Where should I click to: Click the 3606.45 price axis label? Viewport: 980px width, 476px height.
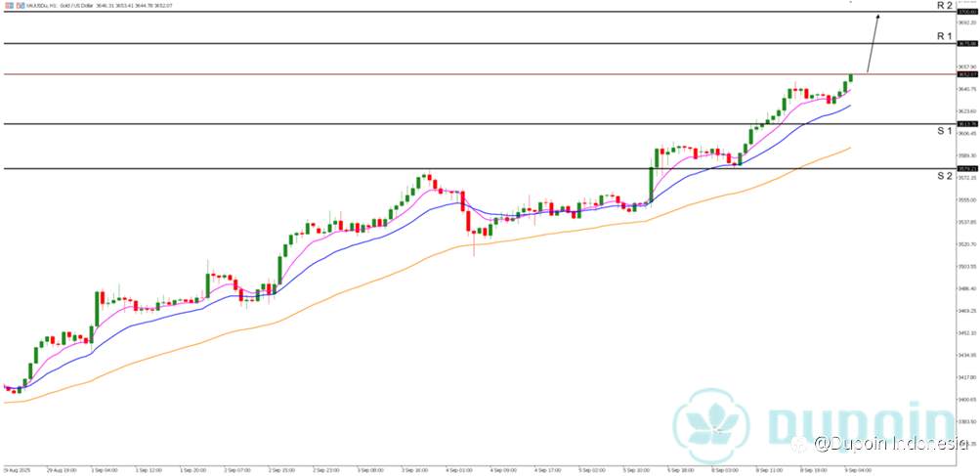[x=967, y=133]
